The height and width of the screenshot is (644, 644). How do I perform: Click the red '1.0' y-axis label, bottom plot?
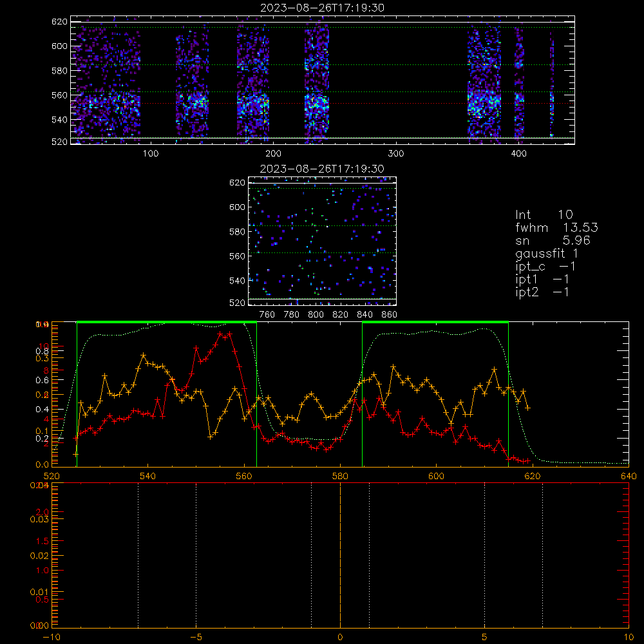[43, 570]
